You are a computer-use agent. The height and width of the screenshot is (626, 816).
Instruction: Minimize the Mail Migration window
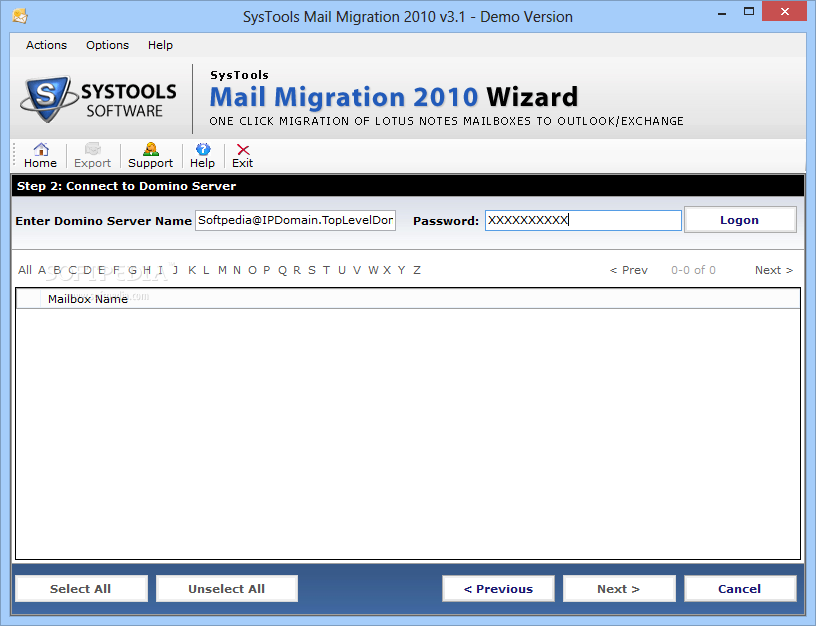tap(722, 12)
